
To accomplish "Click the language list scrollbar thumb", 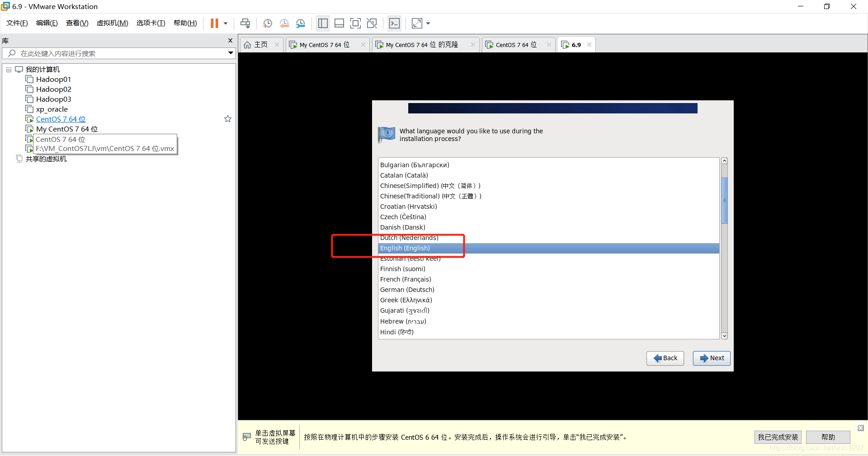I will tap(724, 201).
